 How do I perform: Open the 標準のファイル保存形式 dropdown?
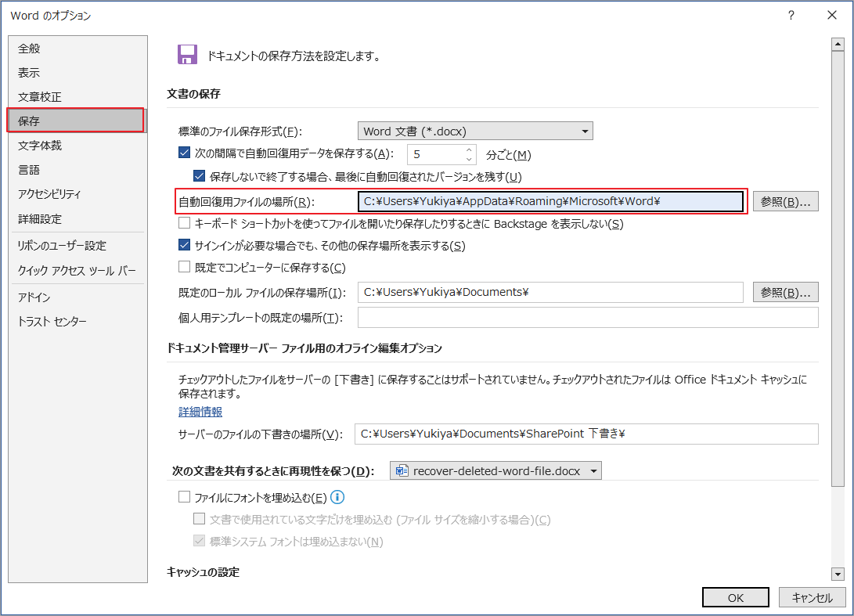coord(475,131)
